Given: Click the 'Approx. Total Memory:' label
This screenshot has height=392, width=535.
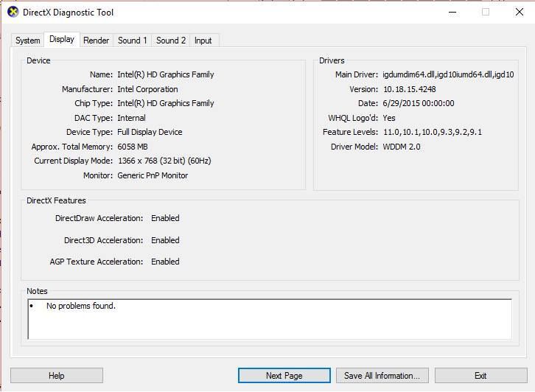Looking at the screenshot, I should (x=72, y=147).
